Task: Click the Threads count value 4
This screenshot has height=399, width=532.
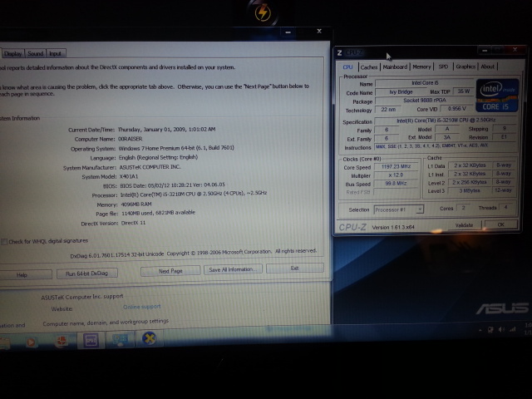Action: (x=506, y=207)
